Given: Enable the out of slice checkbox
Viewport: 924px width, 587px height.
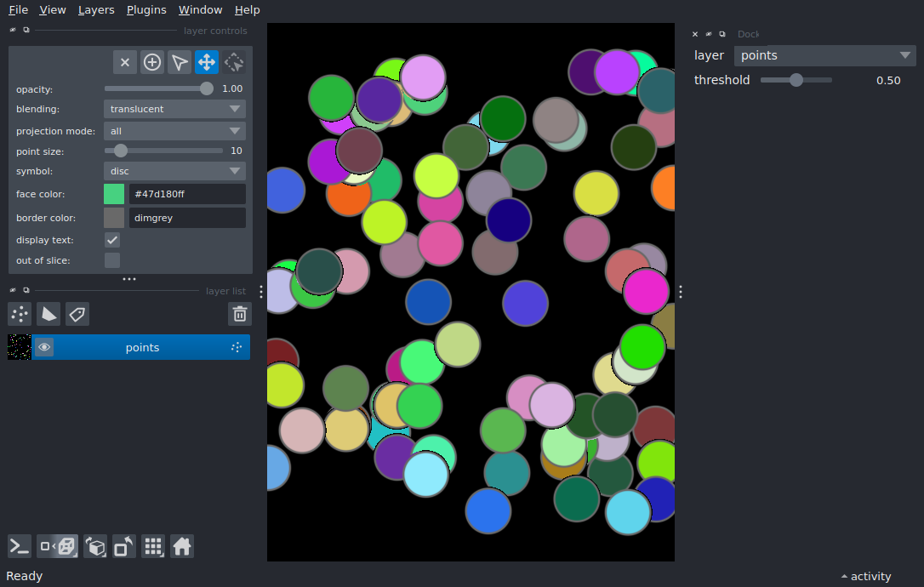Looking at the screenshot, I should coord(112,260).
